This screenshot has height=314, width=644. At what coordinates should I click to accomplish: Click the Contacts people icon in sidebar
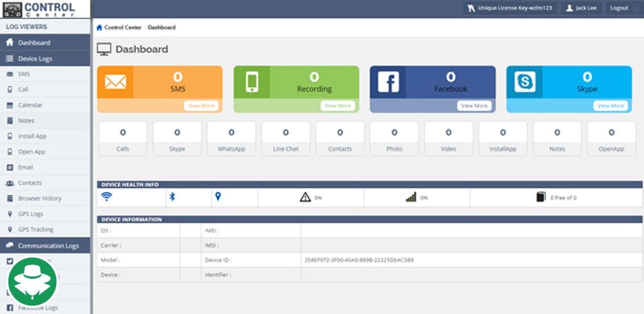tap(10, 183)
